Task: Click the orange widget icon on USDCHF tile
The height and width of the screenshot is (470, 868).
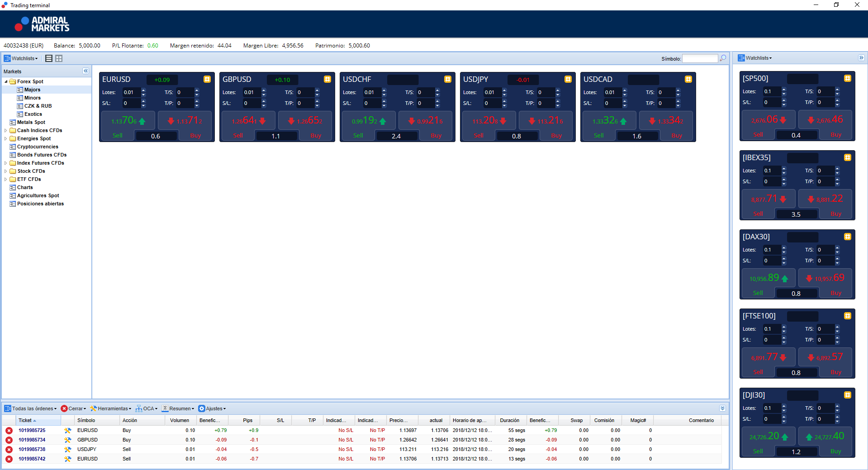Action: pyautogui.click(x=448, y=79)
